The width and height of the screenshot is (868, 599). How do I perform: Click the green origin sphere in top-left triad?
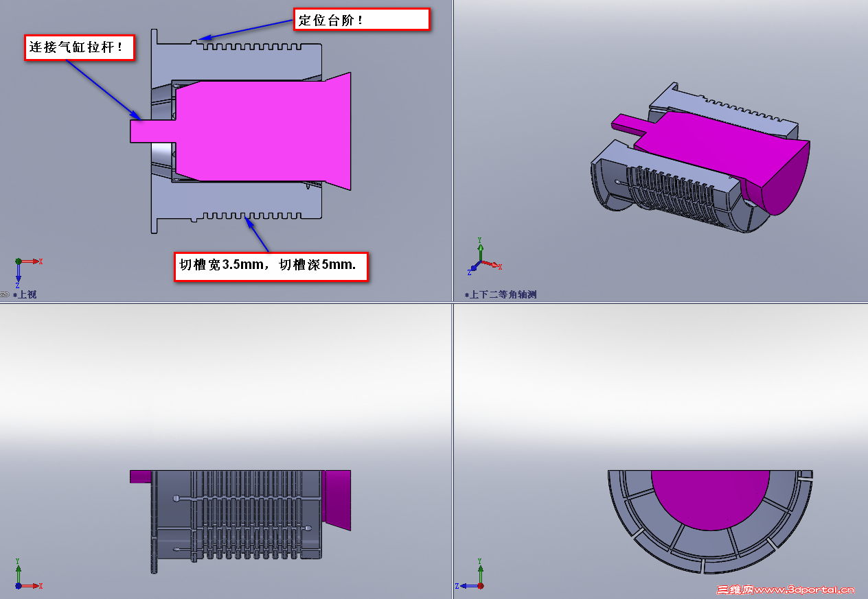pos(17,261)
